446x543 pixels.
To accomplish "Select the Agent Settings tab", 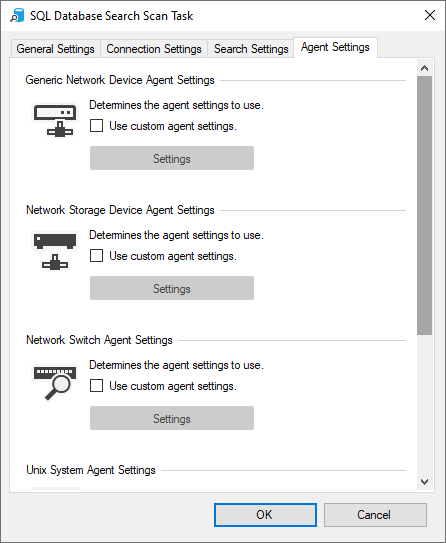I will (x=335, y=47).
